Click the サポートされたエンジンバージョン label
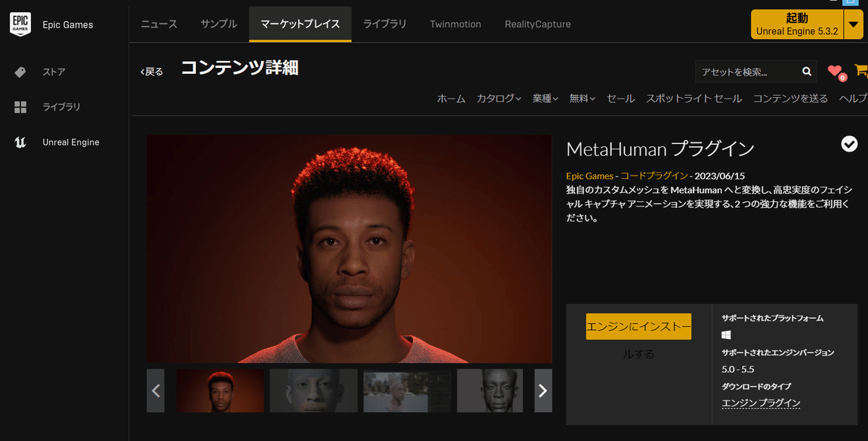This screenshot has height=441, width=868. coord(778,353)
